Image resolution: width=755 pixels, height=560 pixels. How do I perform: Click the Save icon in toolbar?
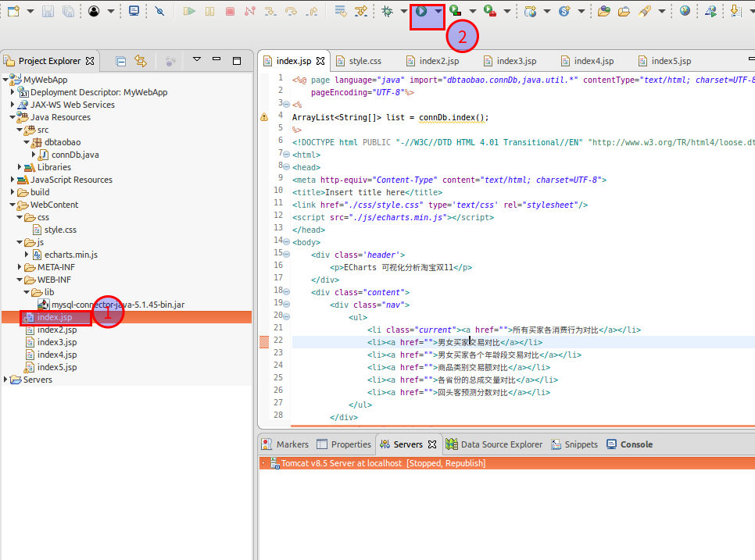pyautogui.click(x=48, y=12)
